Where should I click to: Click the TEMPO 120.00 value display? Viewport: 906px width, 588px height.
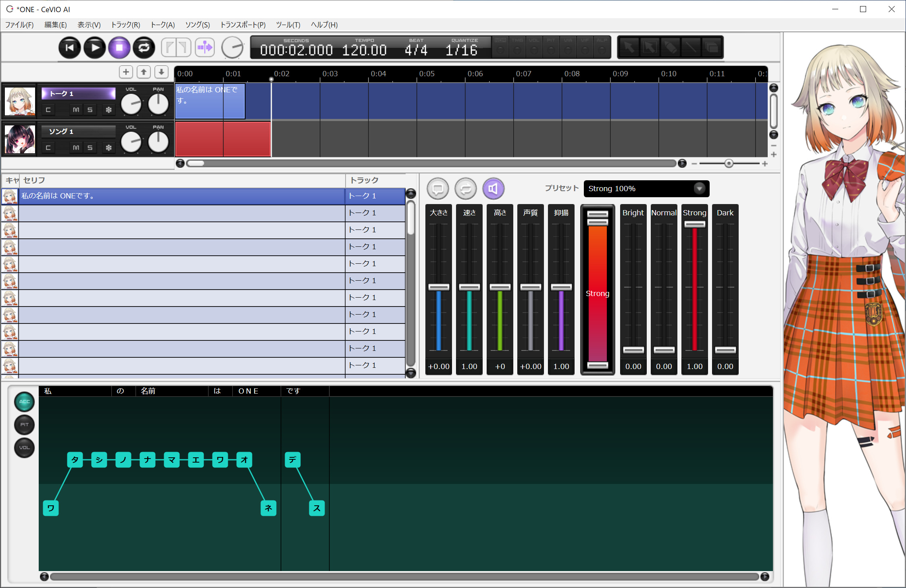click(364, 50)
